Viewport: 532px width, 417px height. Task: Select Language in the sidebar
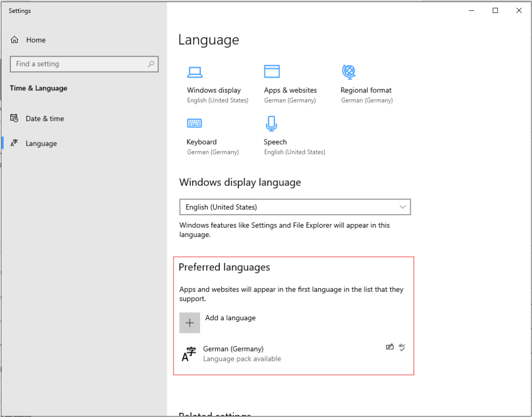point(41,144)
